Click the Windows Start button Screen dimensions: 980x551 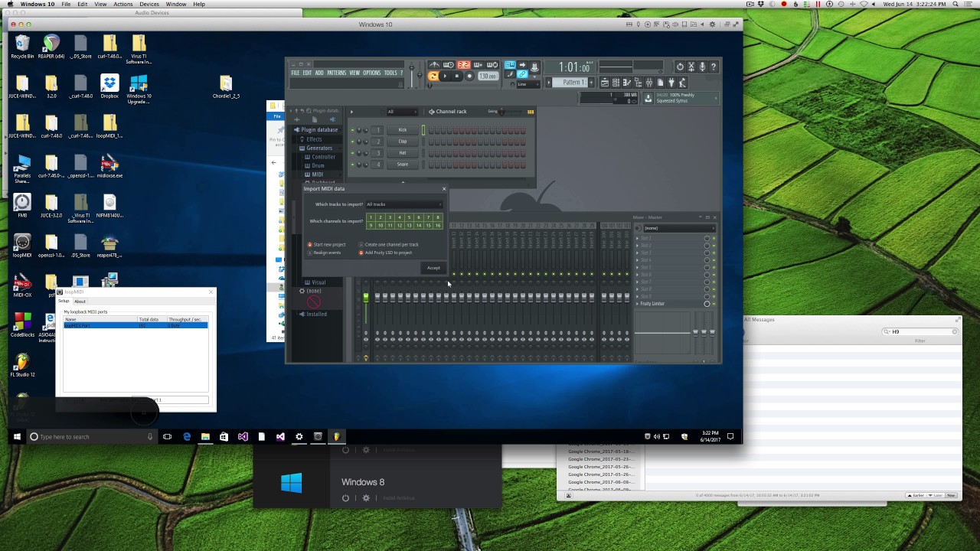17,437
